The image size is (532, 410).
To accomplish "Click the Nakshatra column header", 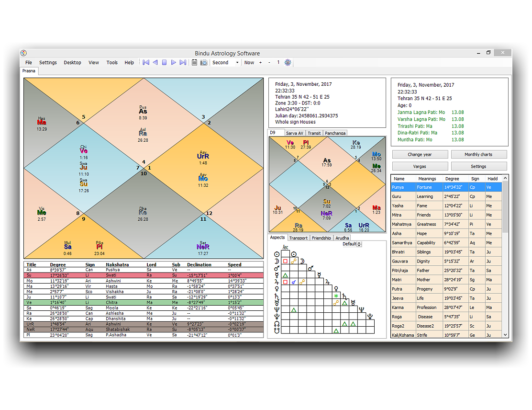I will click(117, 264).
